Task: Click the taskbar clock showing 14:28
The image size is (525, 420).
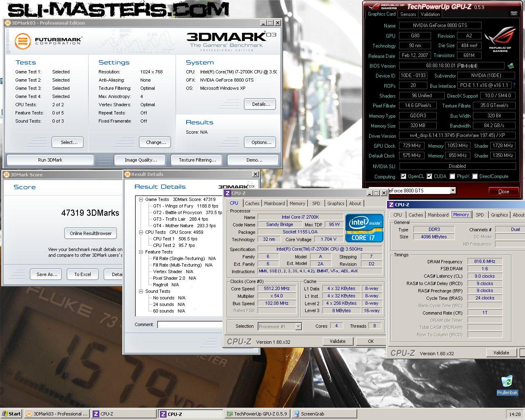Action: [x=515, y=414]
